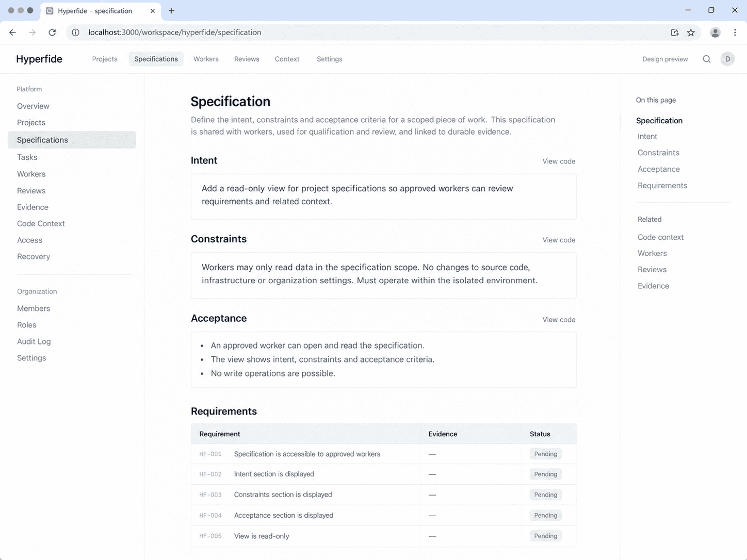This screenshot has width=747, height=560.
Task: Click the install/share icon in address bar
Action: point(674,32)
